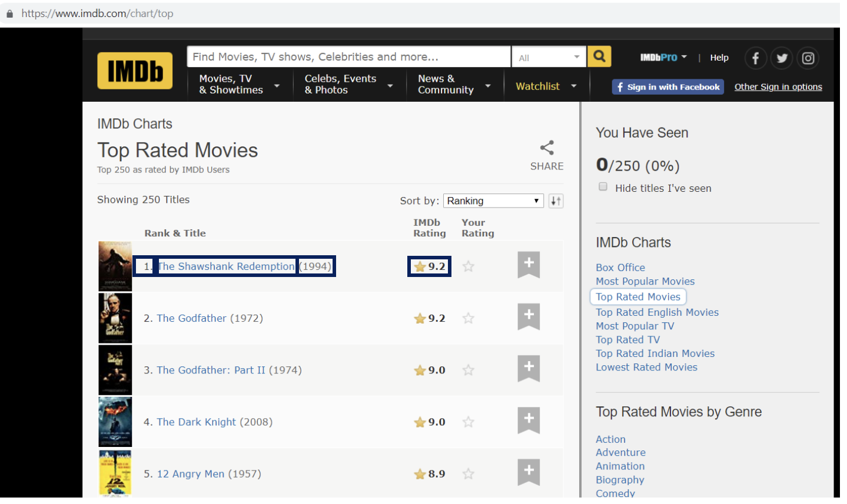Go to Most Popular Movies chart
The width and height of the screenshot is (847, 504).
click(645, 281)
